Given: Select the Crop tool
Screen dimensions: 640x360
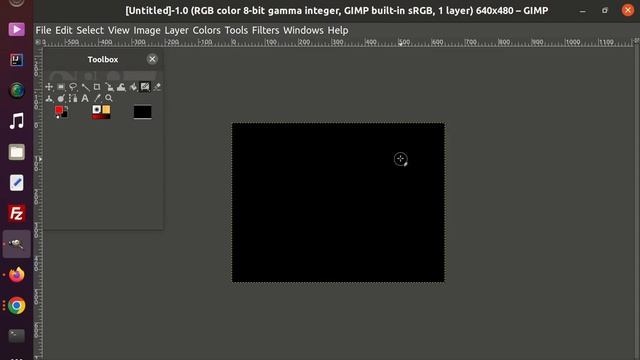Looking at the screenshot, I should (x=97, y=87).
